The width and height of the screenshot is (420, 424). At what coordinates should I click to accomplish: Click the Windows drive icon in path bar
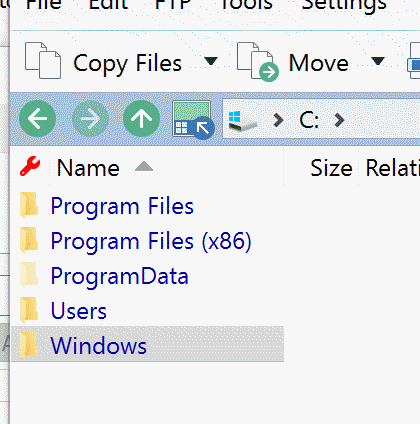click(x=243, y=121)
